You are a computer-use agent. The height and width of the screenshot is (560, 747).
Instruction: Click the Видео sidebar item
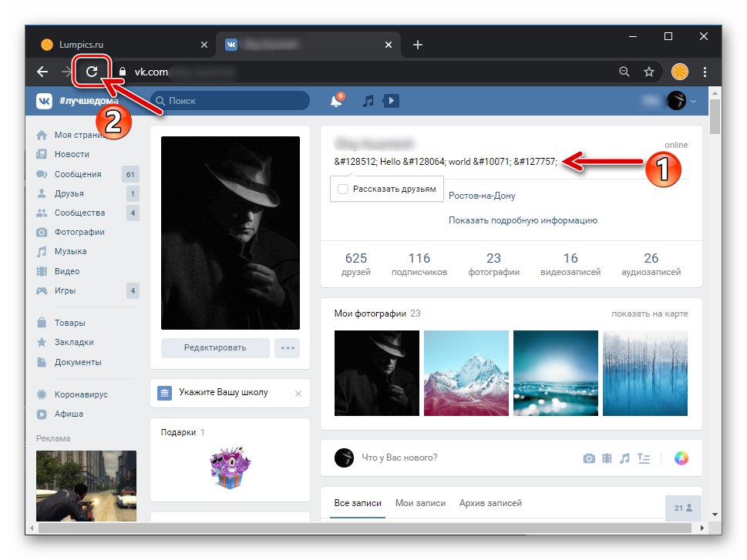58,271
